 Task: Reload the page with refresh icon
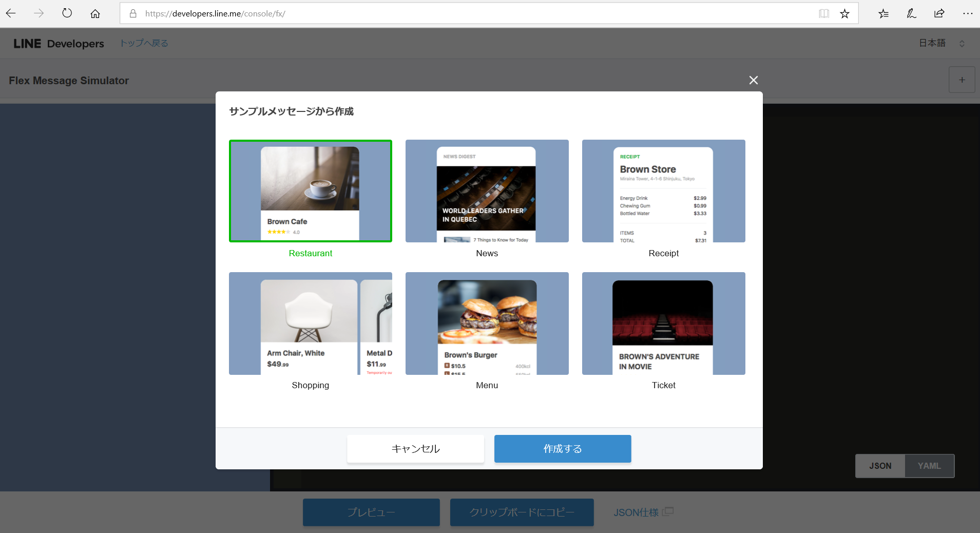click(x=67, y=13)
